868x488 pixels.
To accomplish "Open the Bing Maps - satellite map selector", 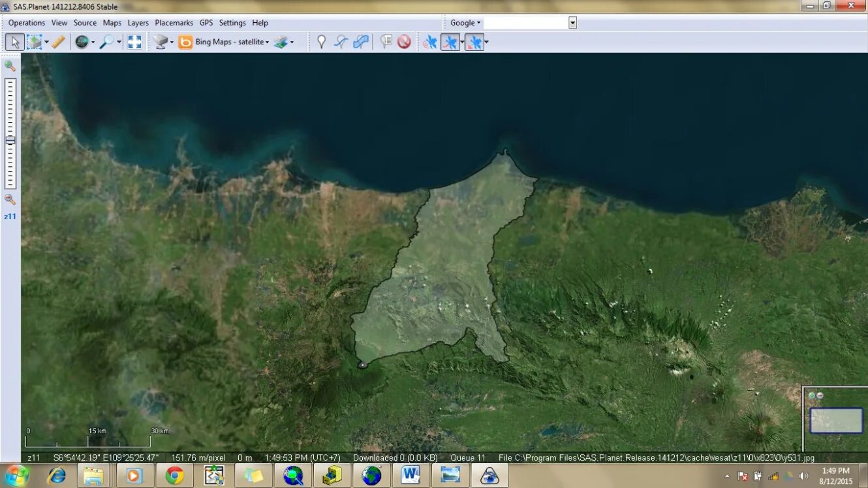I will pos(232,42).
